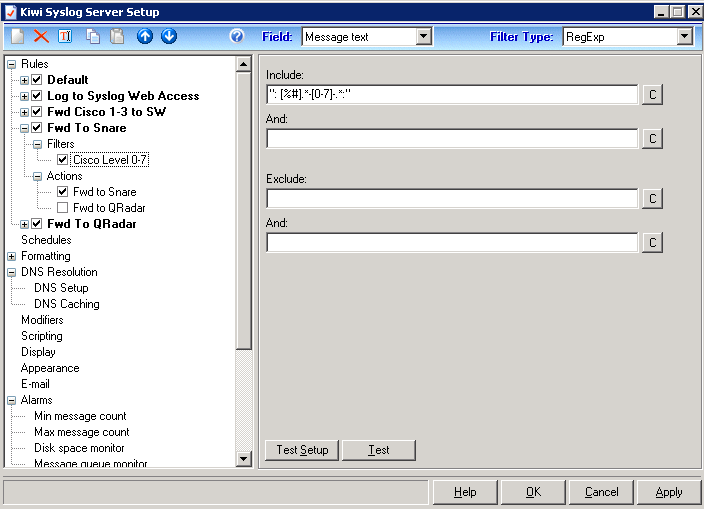Click the And field below Include
Screen dimensions: 704x509
pyautogui.click(x=452, y=139)
